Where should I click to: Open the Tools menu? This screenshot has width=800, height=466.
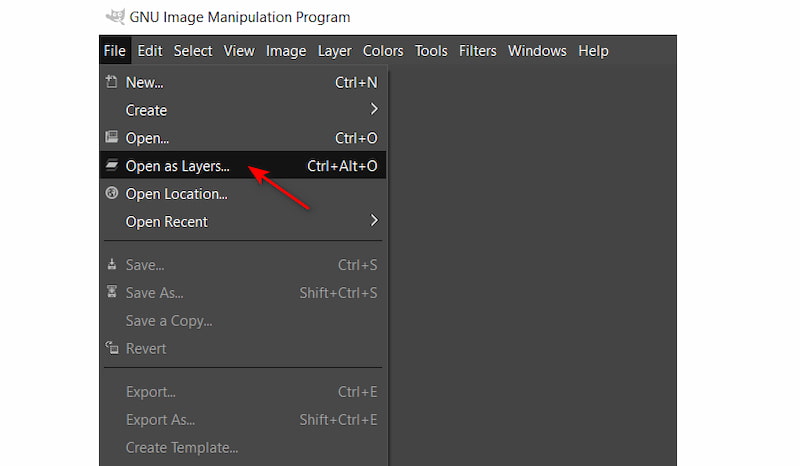coord(431,51)
